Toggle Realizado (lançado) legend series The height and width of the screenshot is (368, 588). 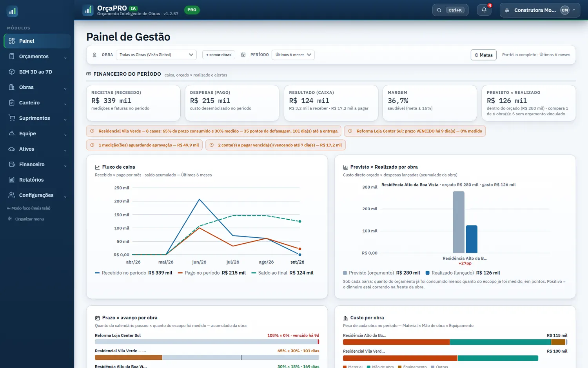pos(463,273)
